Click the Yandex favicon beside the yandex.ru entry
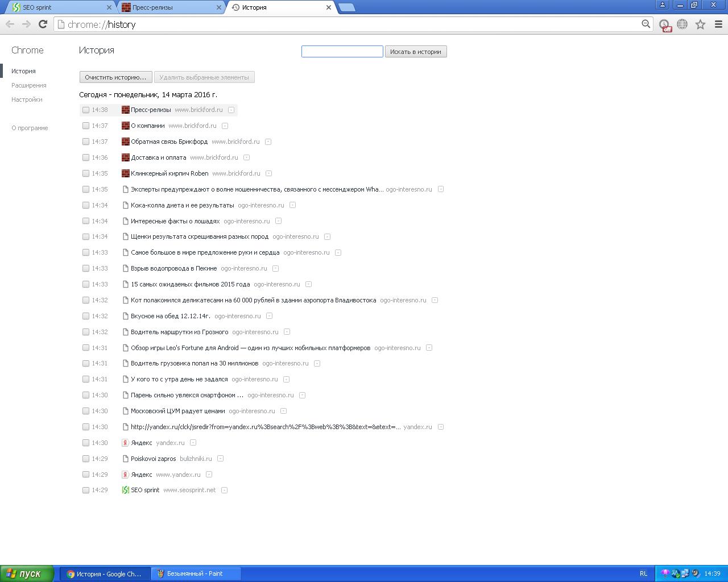 126,443
